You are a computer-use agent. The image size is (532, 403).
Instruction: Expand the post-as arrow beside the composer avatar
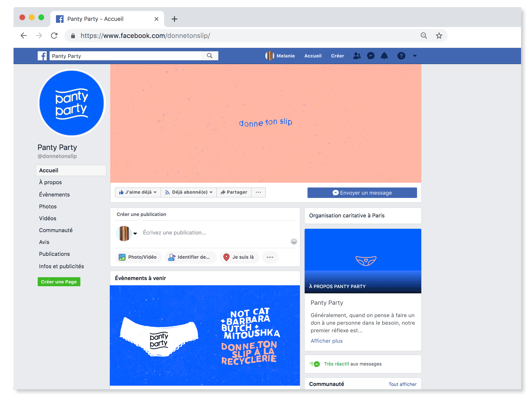coord(135,233)
